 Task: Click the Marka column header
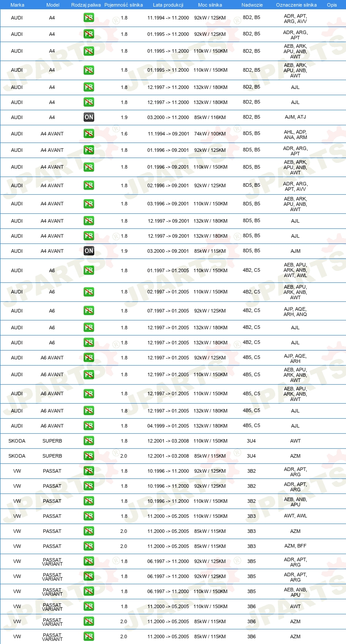[17, 5]
